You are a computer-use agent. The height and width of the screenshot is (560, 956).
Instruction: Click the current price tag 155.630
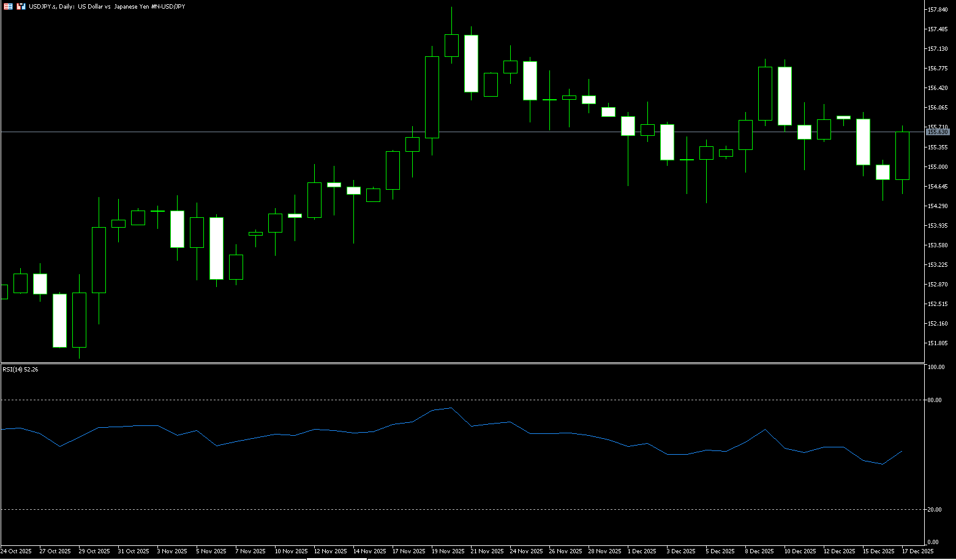(x=937, y=132)
